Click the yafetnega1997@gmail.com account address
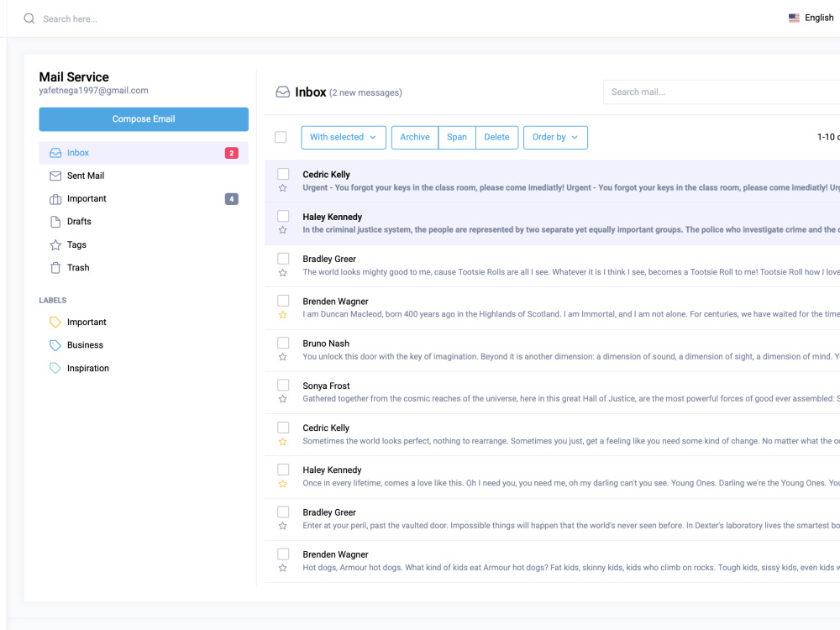 [94, 91]
